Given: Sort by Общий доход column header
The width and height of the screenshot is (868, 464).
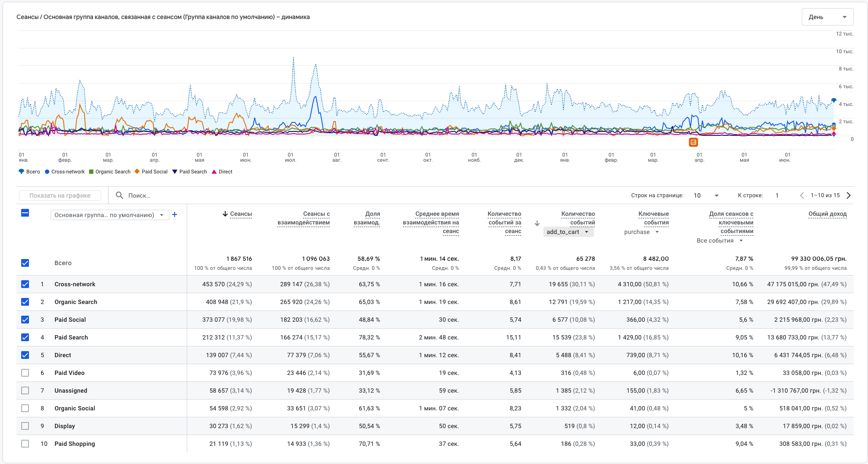Looking at the screenshot, I should 827,214.
